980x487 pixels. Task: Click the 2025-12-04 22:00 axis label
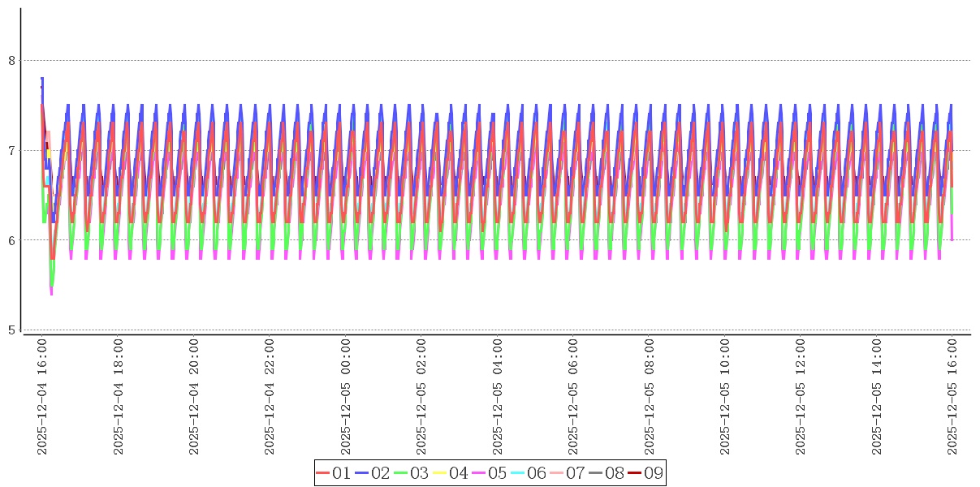(x=270, y=397)
